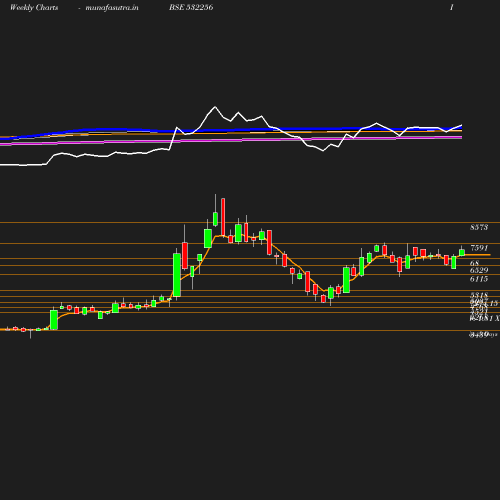Viewport: 500px width, 500px height.
Task: Click the 'Weekly Charts' title text
Action: 34,7
